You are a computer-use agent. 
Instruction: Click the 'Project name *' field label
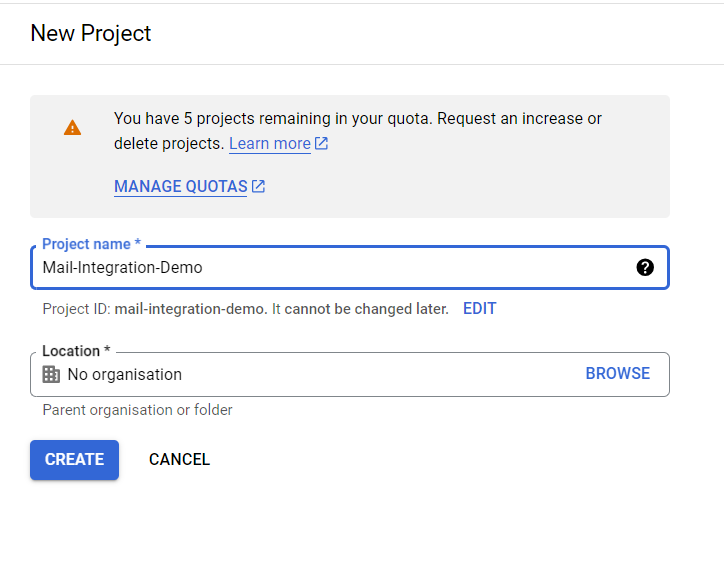[91, 244]
